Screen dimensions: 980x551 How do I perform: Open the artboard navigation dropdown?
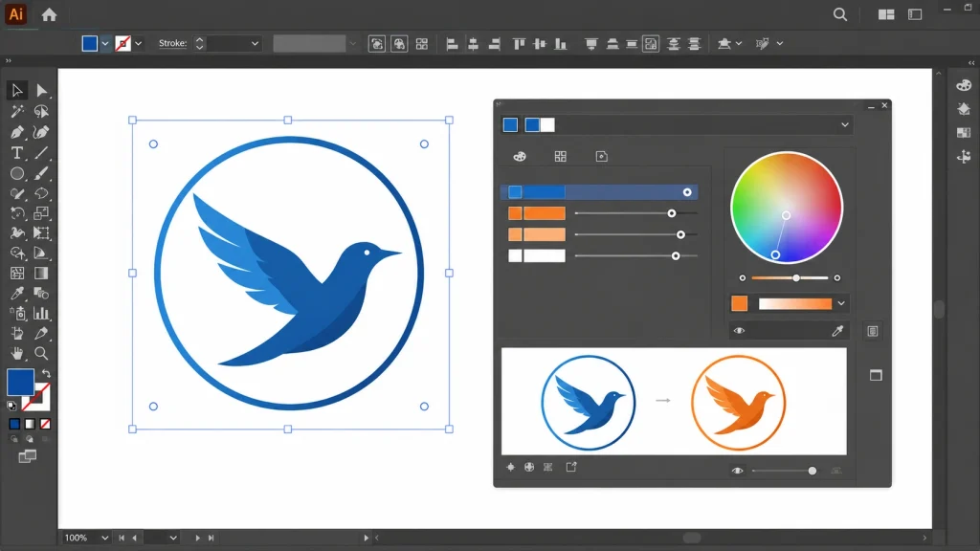point(173,538)
